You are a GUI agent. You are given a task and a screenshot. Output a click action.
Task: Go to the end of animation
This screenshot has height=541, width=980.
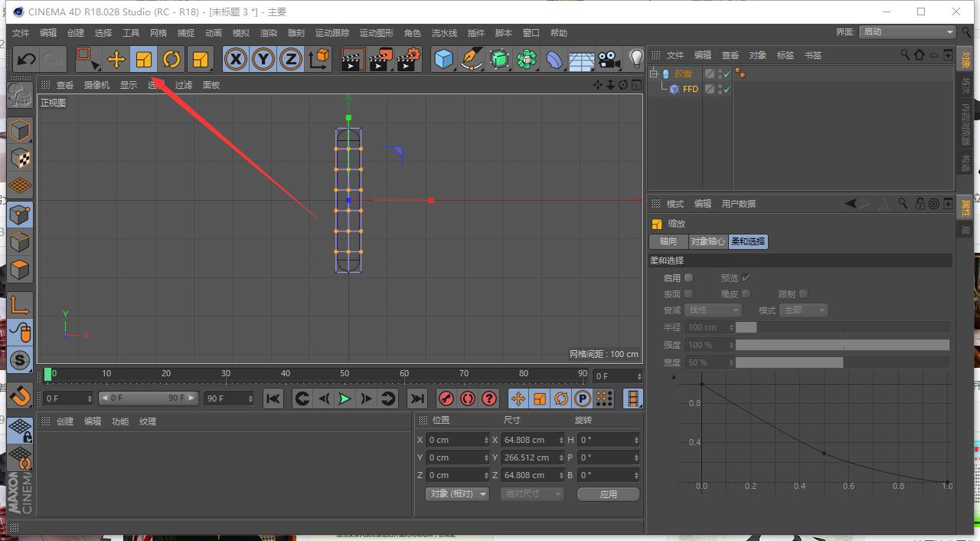416,398
